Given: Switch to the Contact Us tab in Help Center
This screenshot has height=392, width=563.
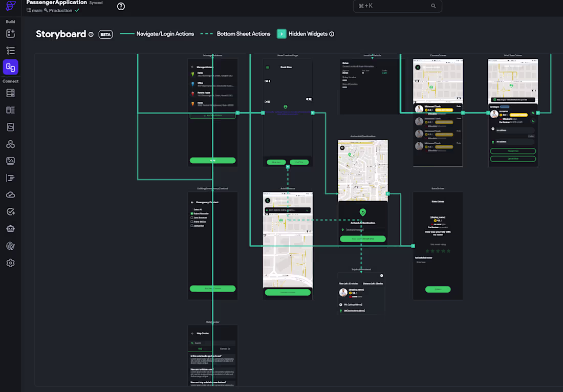Looking at the screenshot, I should (226, 349).
